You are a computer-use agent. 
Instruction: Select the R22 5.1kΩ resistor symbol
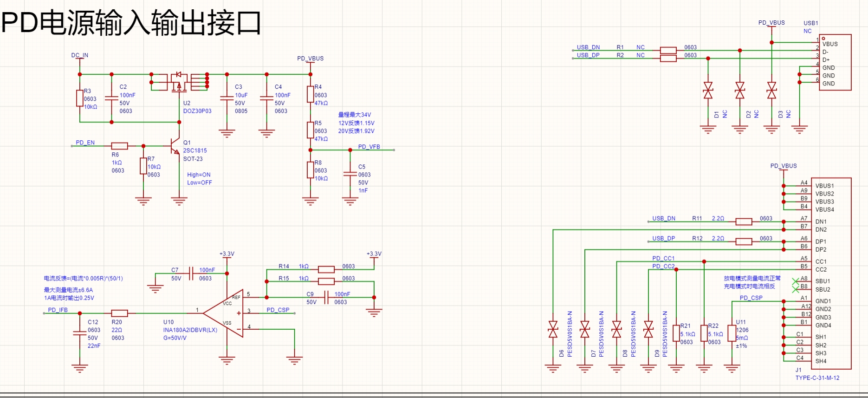coord(704,333)
